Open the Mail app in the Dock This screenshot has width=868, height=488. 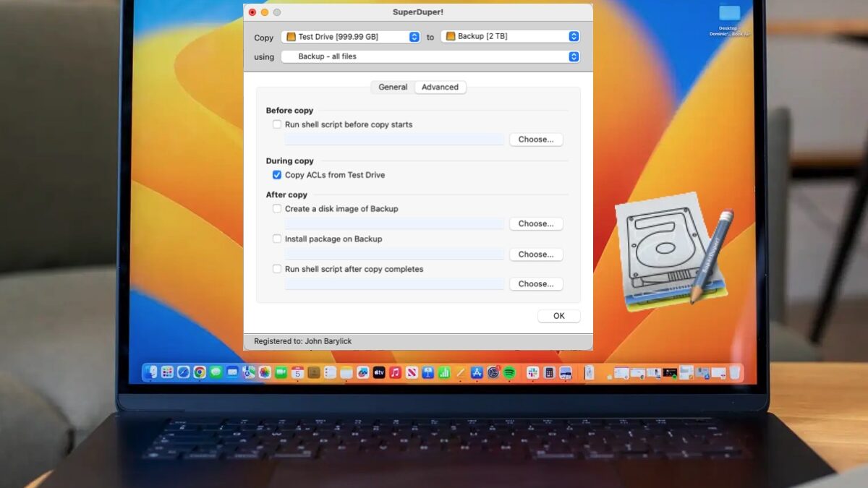tap(232, 372)
